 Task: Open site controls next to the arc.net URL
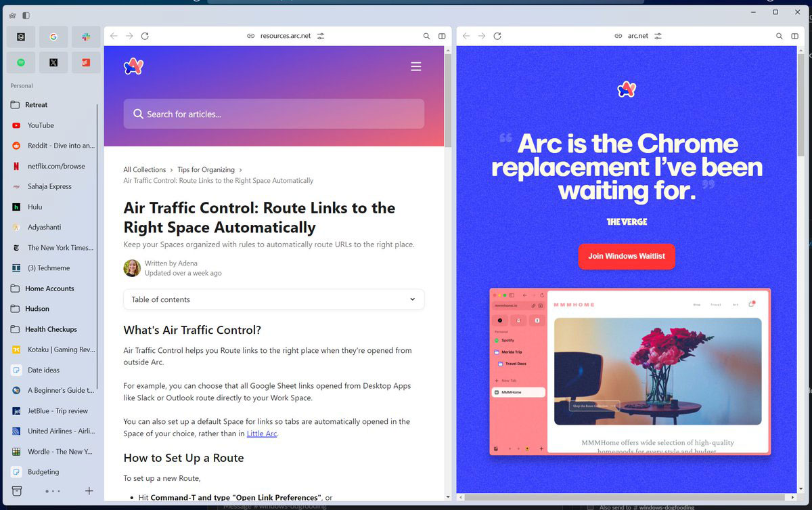point(658,36)
